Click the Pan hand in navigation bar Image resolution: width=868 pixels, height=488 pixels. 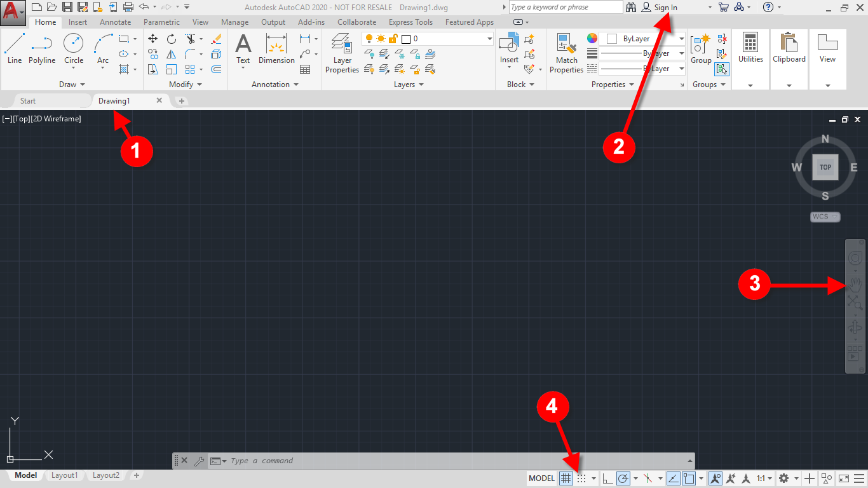pyautogui.click(x=855, y=284)
